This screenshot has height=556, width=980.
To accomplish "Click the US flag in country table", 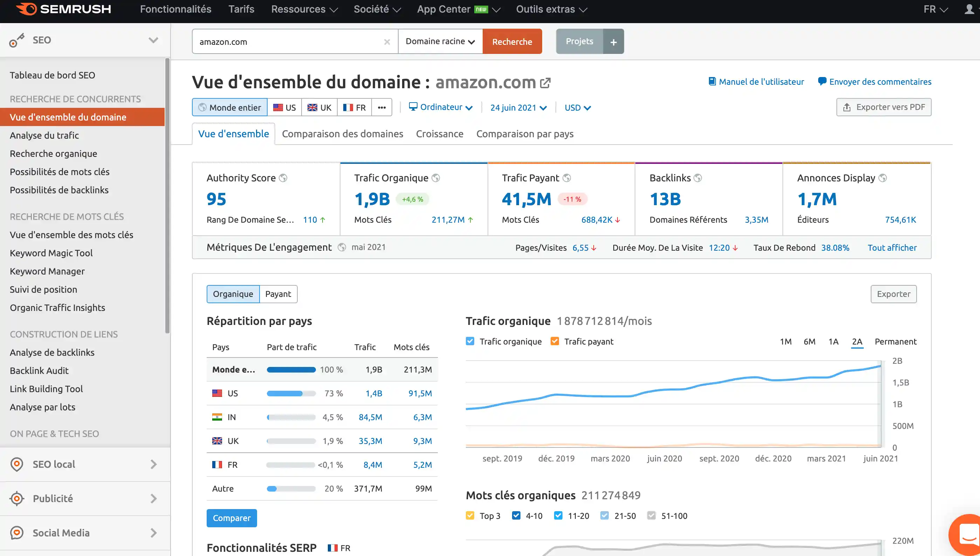I will 217,393.
